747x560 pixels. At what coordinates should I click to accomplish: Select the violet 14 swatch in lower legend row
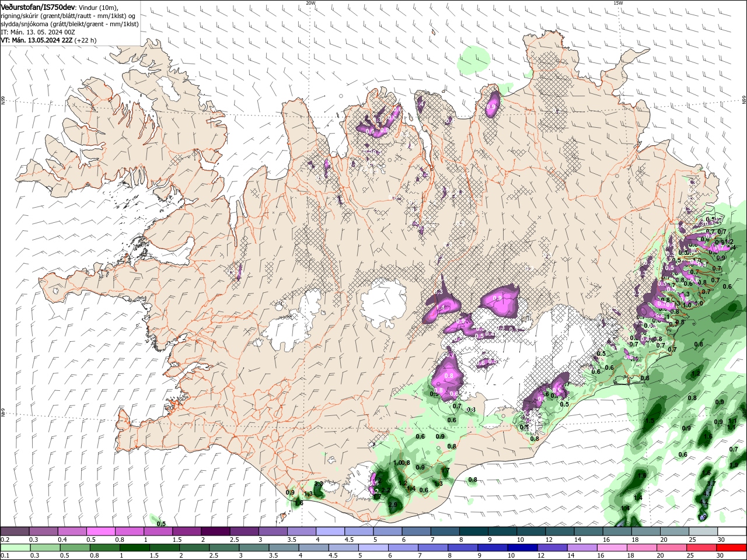pos(582,548)
